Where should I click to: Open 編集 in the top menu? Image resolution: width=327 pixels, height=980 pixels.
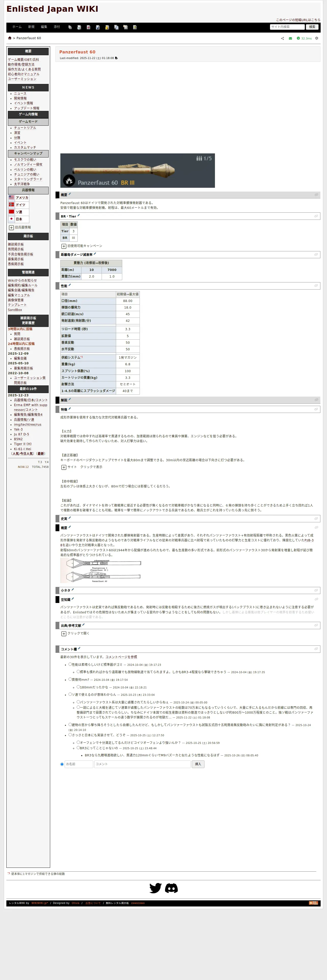point(44,27)
